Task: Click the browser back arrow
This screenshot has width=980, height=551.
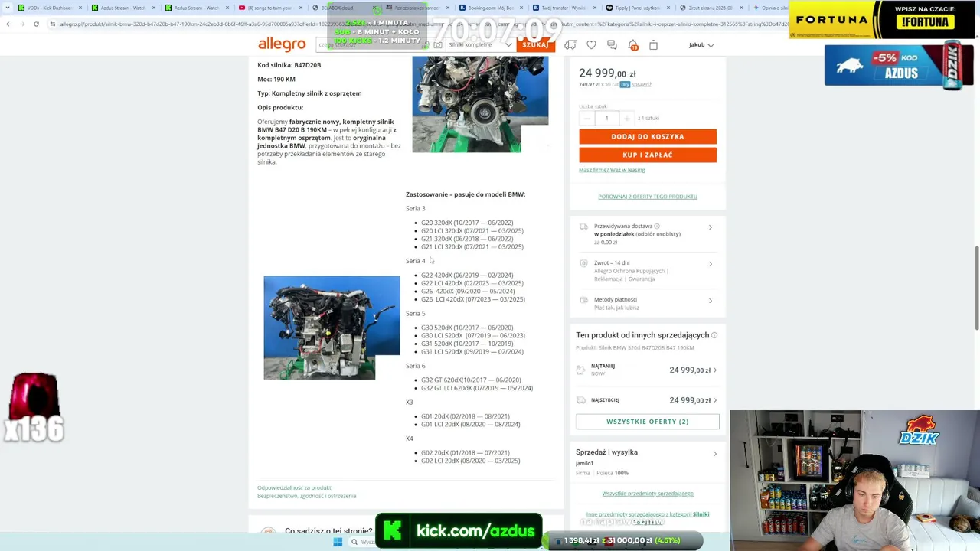Action: coord(8,24)
